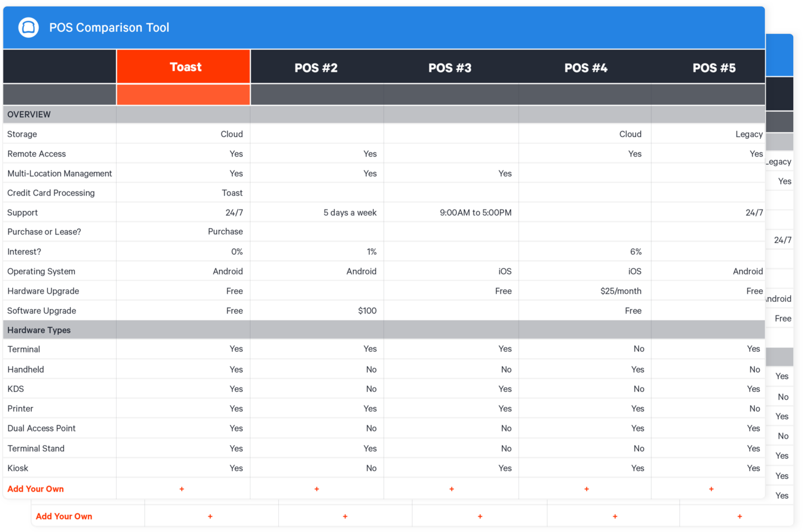The image size is (803, 532).
Task: Select the Printer row label
Action: [x=20, y=409]
